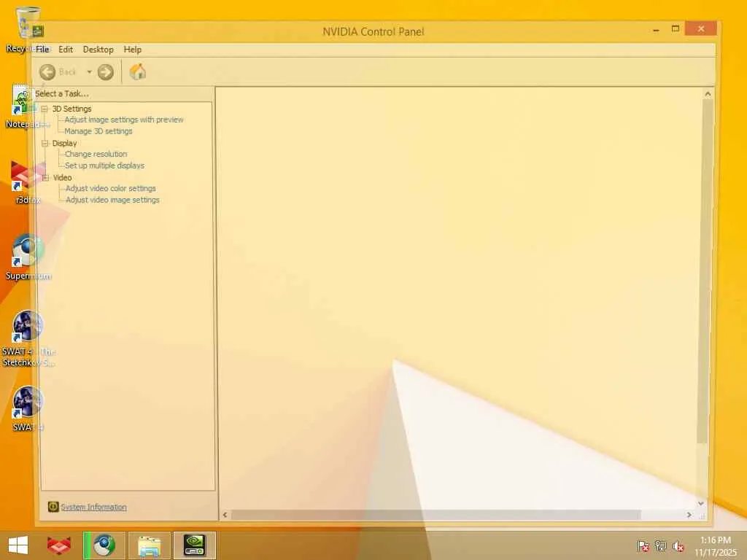Minimize the NVIDIA Control Panel window

pyautogui.click(x=656, y=29)
